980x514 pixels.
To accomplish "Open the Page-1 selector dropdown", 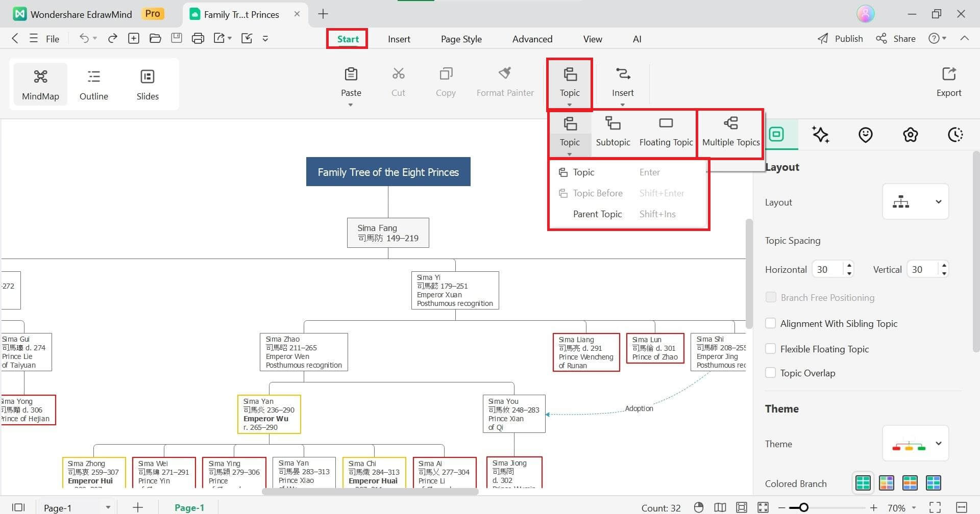I will 108,507.
